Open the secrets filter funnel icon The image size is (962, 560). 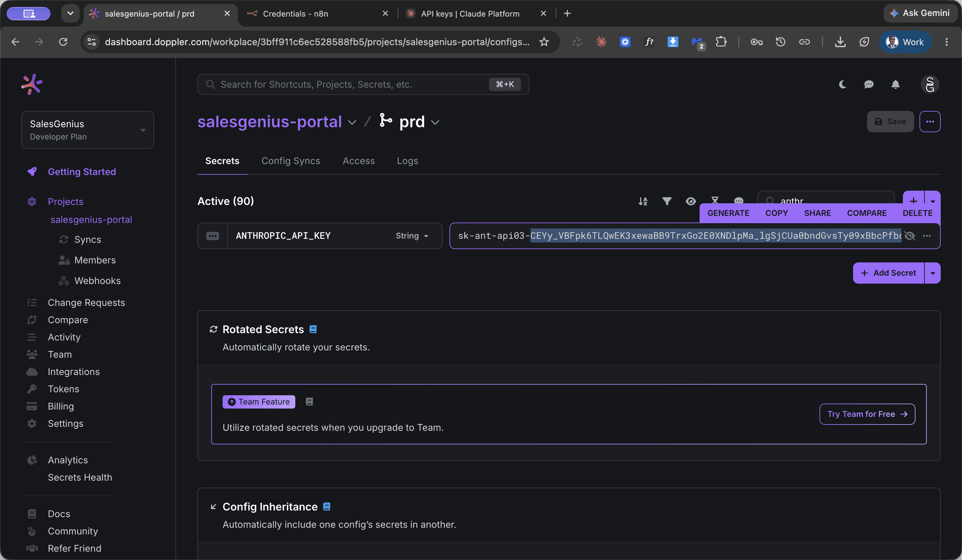[x=667, y=201]
